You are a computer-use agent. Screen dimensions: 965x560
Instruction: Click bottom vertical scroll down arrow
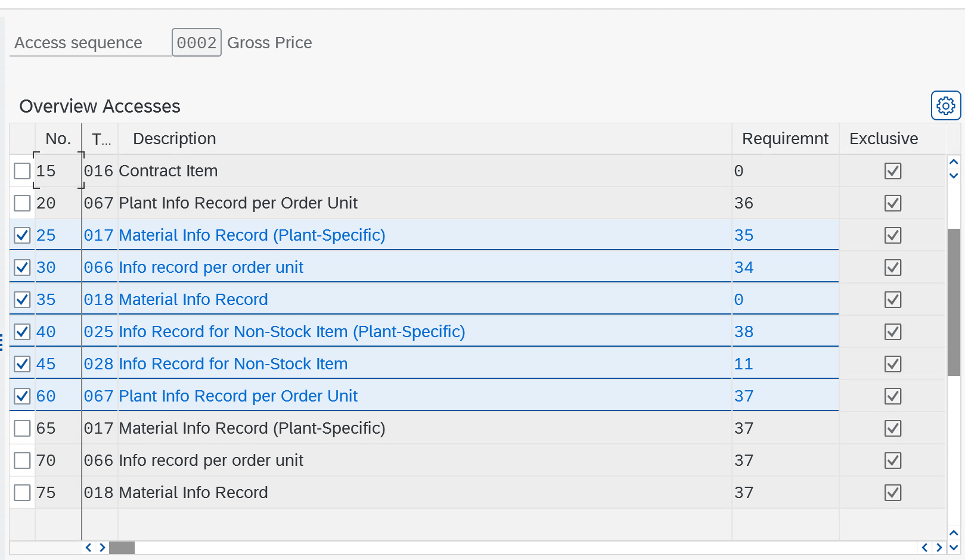(x=954, y=547)
